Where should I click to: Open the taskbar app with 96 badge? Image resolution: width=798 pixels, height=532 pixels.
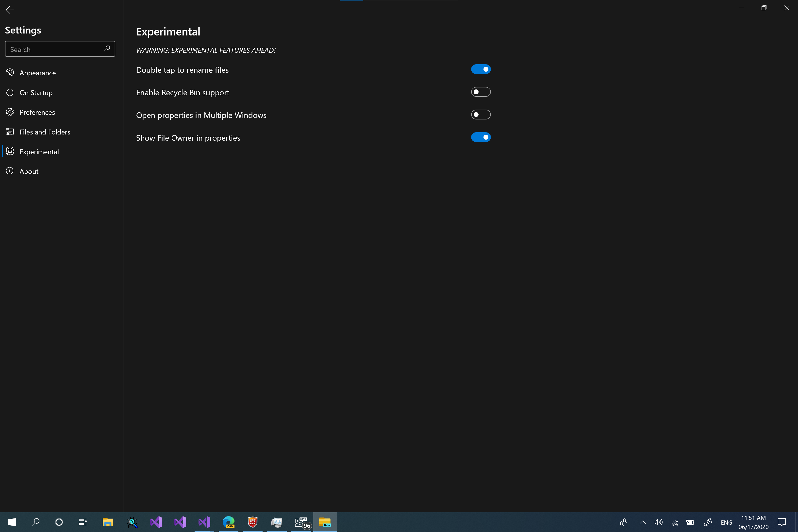pyautogui.click(x=301, y=522)
